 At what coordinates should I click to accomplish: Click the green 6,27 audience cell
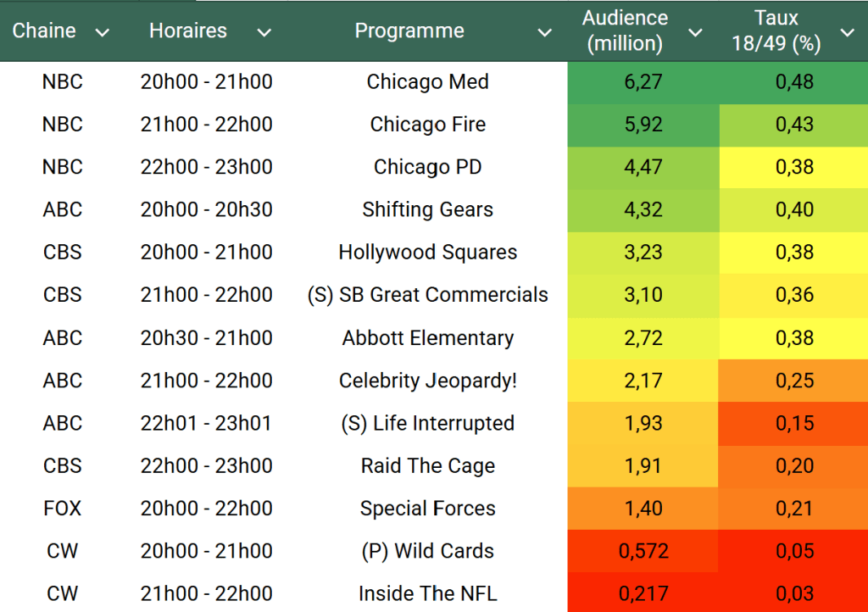coord(643,82)
